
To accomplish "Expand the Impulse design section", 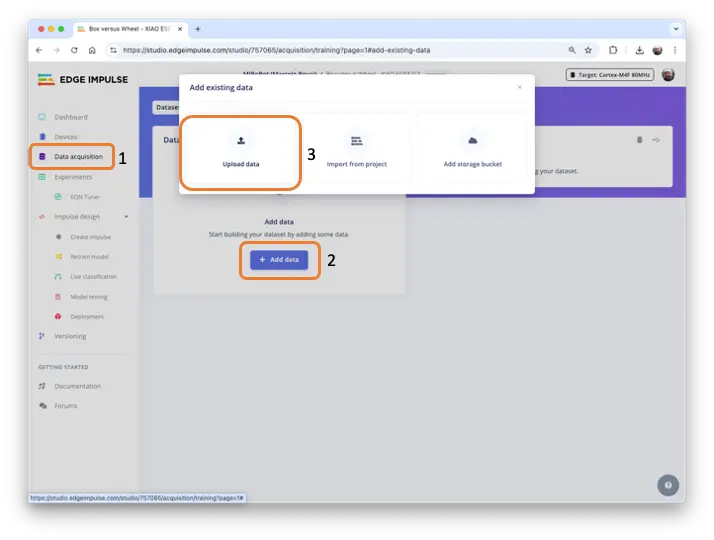I will point(125,216).
